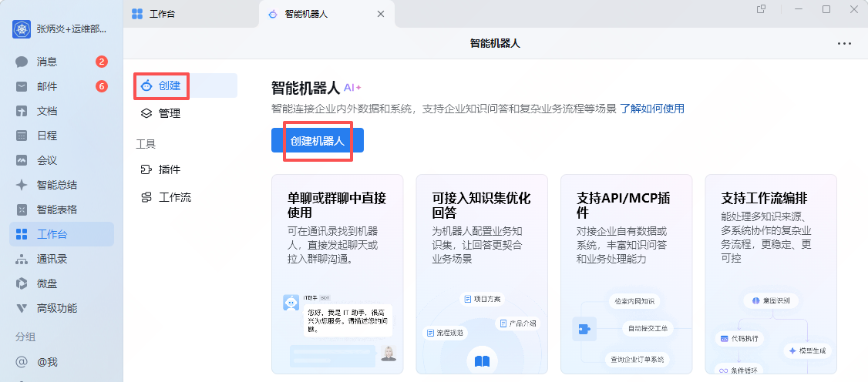Click the organization avatar icon at top-left

pyautogui.click(x=22, y=29)
